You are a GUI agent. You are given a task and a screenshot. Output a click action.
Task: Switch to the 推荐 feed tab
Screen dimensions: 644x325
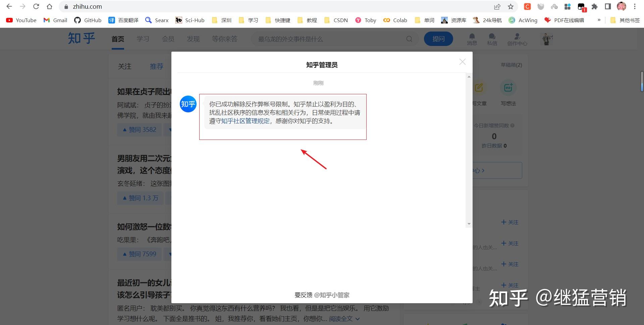(x=157, y=66)
